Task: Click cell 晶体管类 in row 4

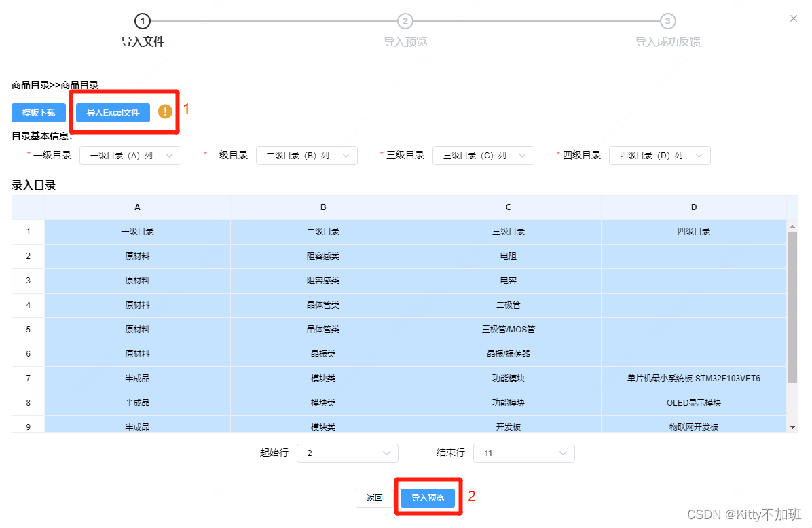Action: 323,305
